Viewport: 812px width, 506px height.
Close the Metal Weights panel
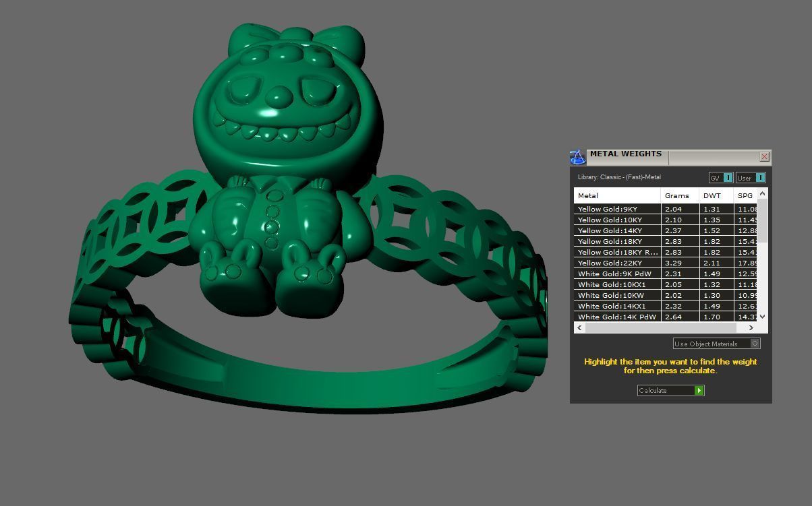click(764, 156)
